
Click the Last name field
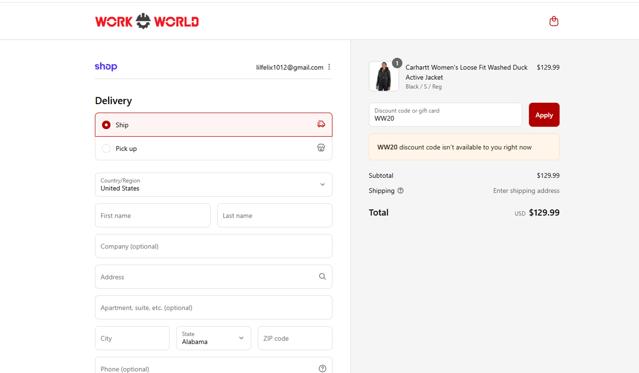point(275,215)
